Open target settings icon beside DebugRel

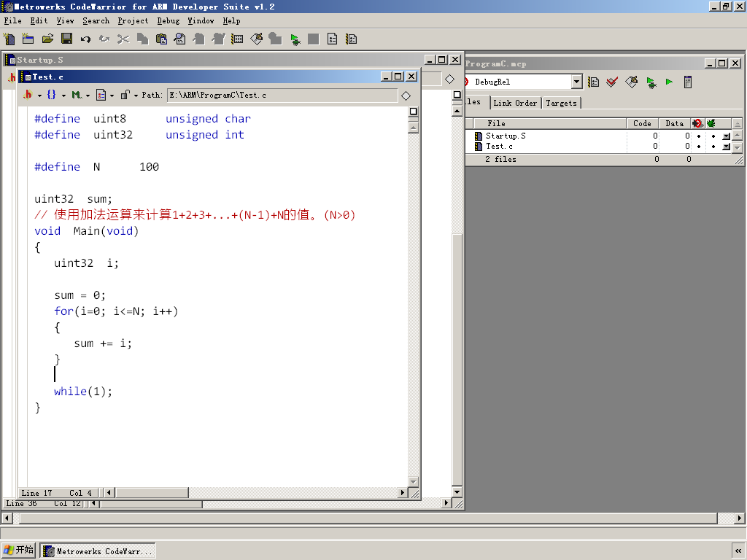pyautogui.click(x=593, y=82)
